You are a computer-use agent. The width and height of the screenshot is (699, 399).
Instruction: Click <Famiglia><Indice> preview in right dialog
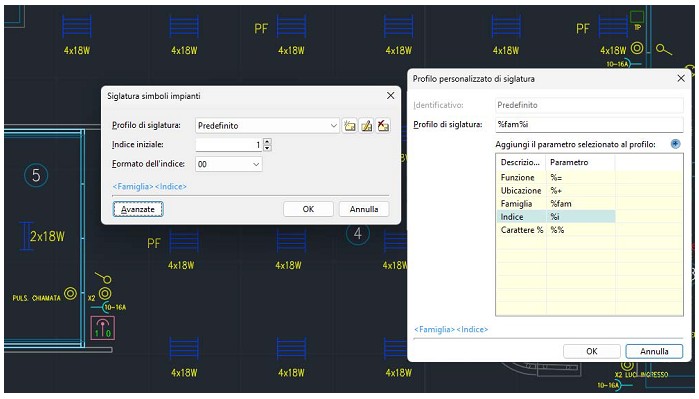click(451, 329)
